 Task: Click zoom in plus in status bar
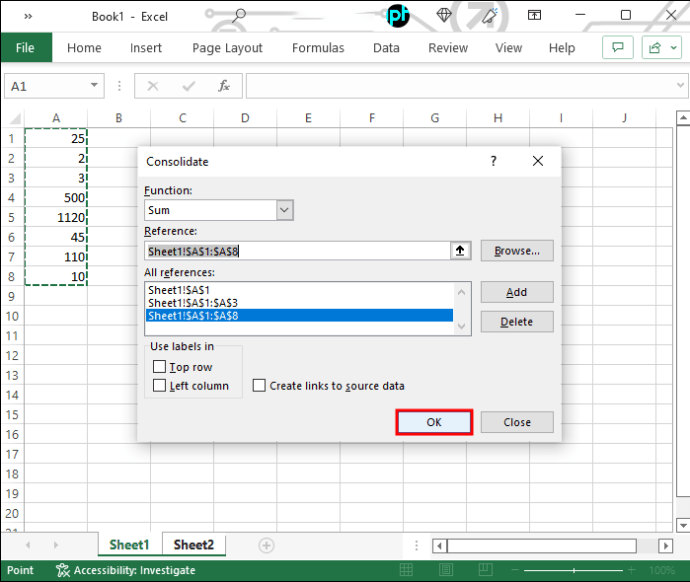click(x=632, y=570)
